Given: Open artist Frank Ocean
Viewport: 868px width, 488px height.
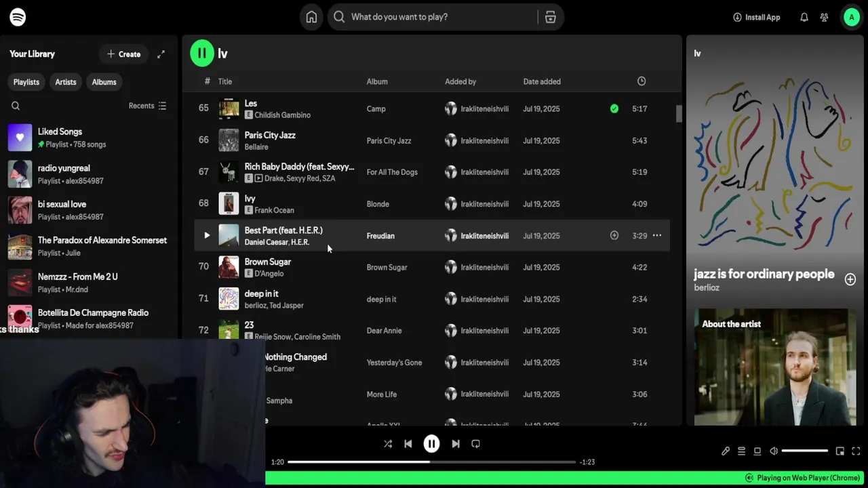Looking at the screenshot, I should click(274, 210).
